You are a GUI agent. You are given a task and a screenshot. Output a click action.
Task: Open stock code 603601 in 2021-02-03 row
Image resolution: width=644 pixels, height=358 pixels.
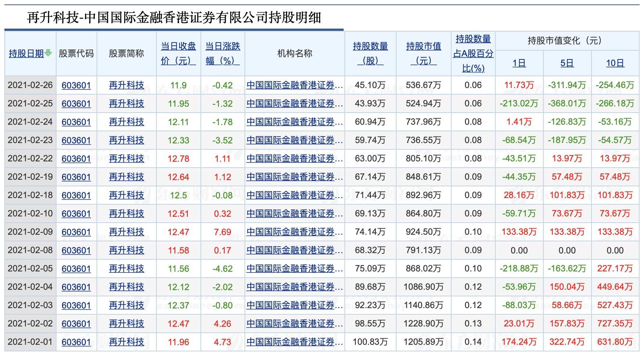tap(76, 306)
